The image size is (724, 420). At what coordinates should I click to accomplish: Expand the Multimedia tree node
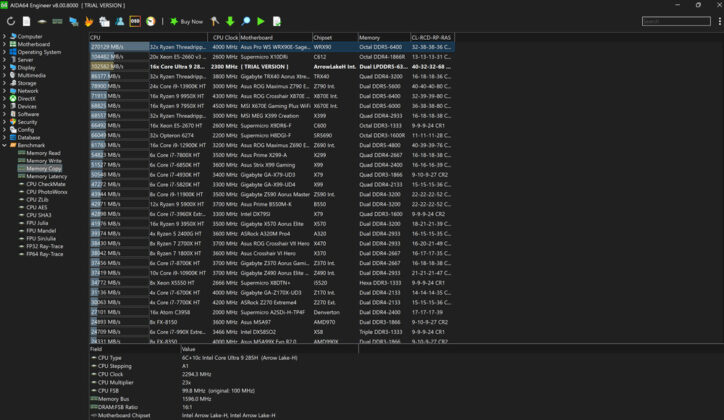click(4, 75)
